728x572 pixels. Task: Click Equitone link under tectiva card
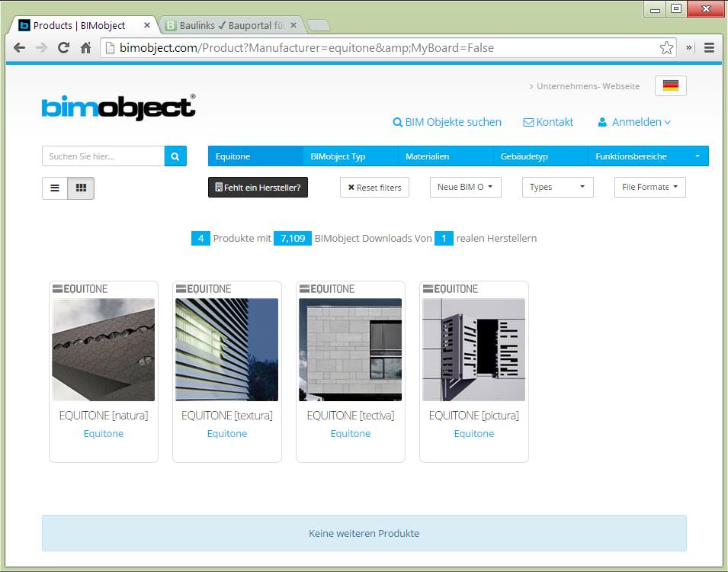351,433
